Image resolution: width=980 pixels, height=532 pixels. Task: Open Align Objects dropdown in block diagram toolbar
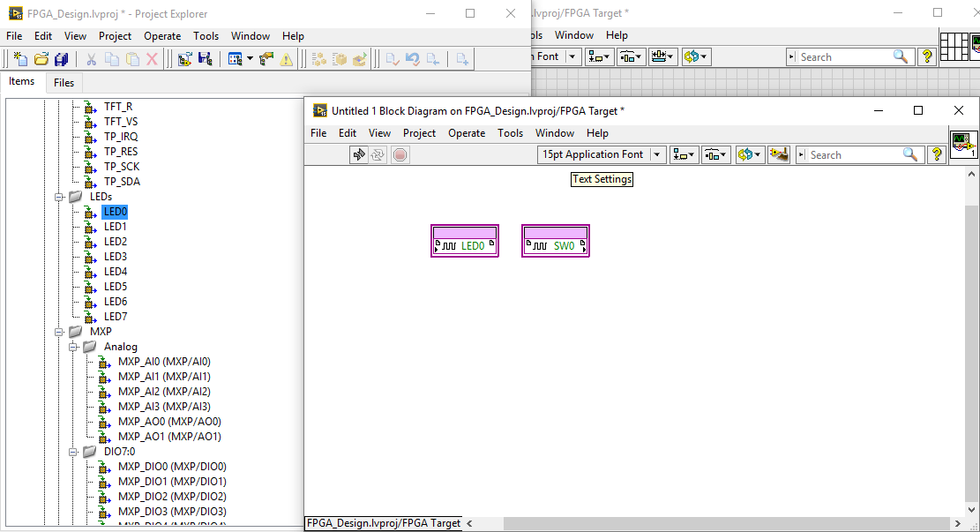click(x=684, y=154)
